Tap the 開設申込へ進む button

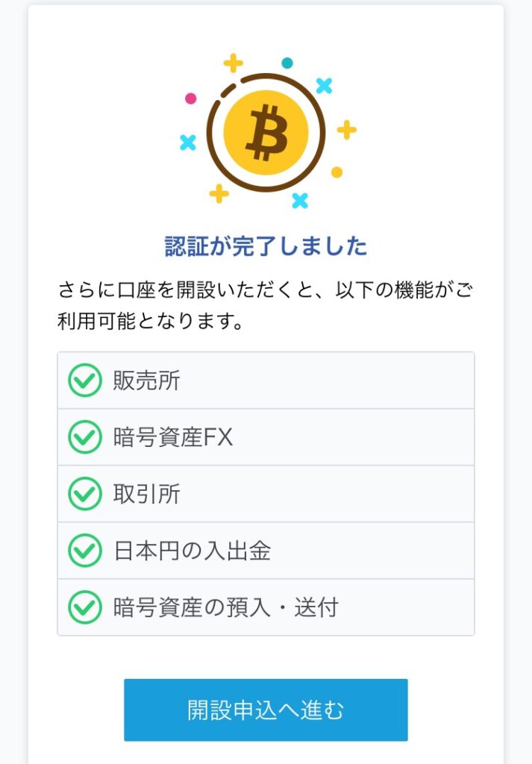tap(266, 710)
